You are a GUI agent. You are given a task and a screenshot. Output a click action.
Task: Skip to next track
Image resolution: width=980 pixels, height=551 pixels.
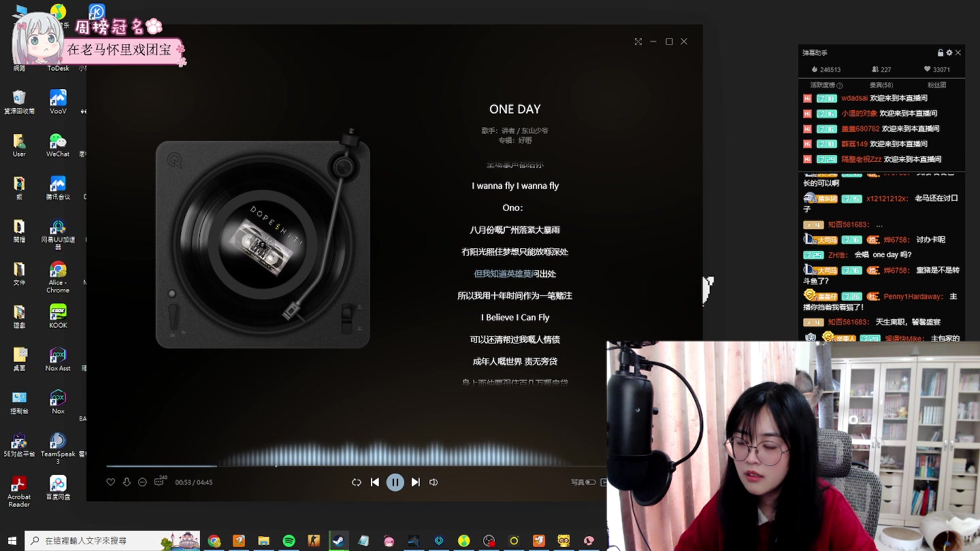coord(416,482)
